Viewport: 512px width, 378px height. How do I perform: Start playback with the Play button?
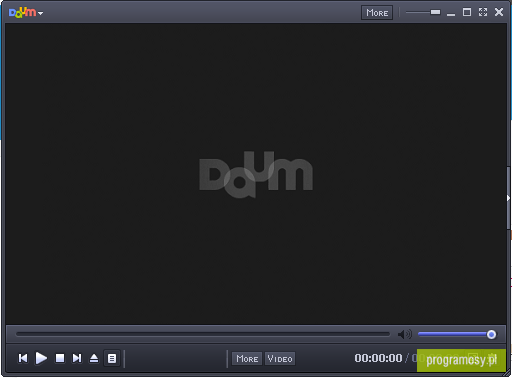coord(41,358)
